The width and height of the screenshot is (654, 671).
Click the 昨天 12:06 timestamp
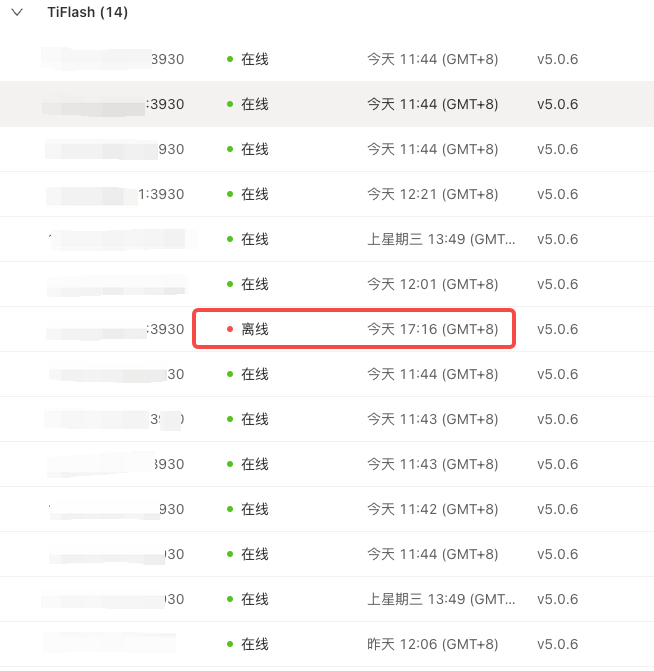pos(432,644)
